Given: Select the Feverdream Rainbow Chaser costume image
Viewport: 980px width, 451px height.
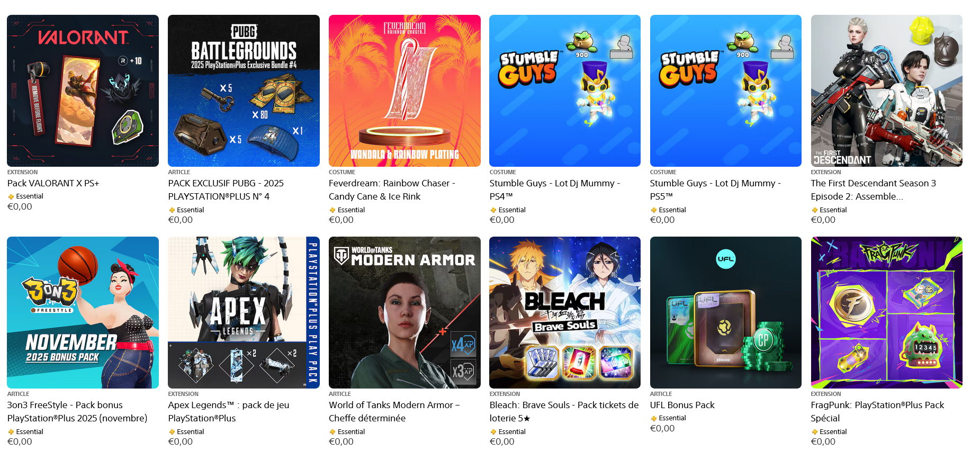Looking at the screenshot, I should [x=404, y=91].
